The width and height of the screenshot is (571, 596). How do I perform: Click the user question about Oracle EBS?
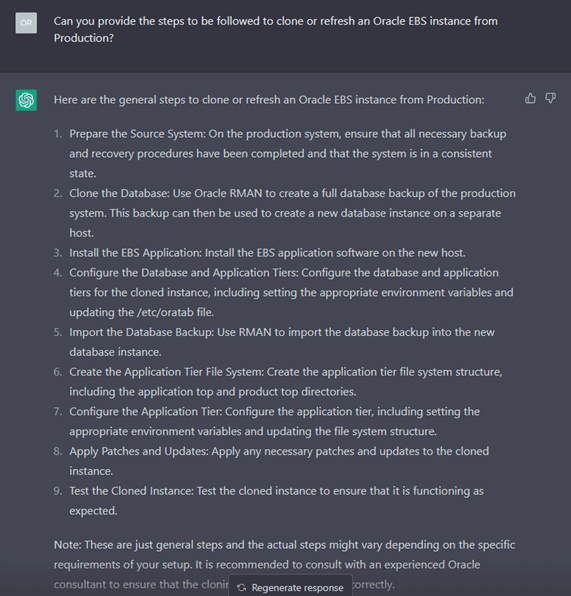(x=276, y=29)
